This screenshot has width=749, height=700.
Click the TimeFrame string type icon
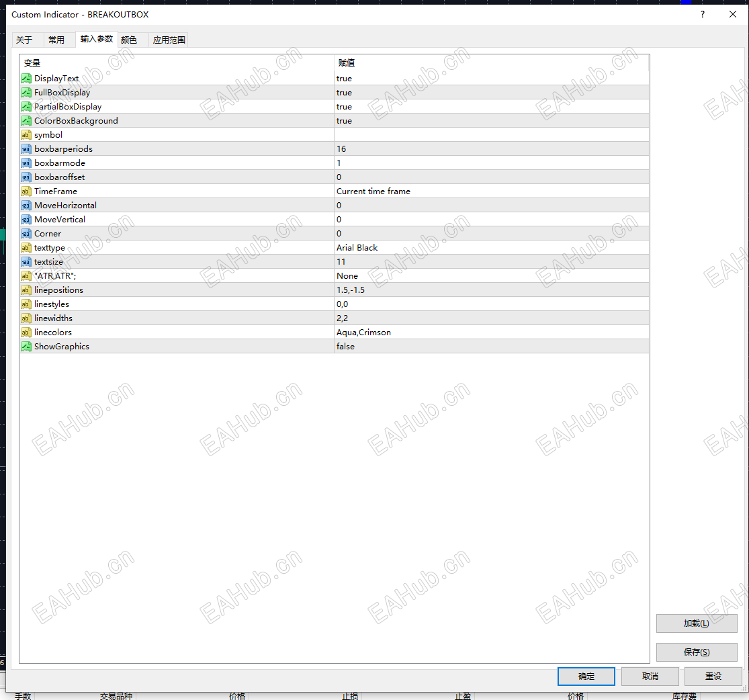(x=26, y=191)
